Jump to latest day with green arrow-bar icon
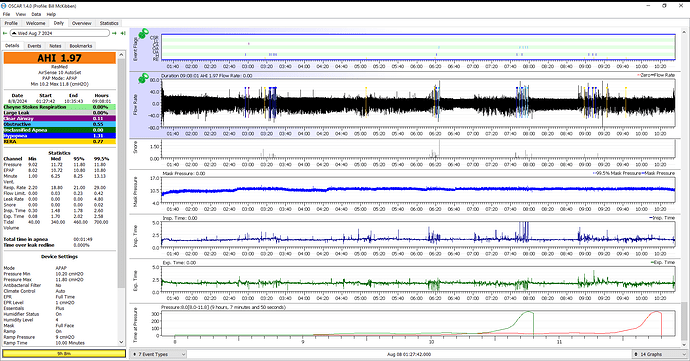690x361 pixels. point(123,33)
